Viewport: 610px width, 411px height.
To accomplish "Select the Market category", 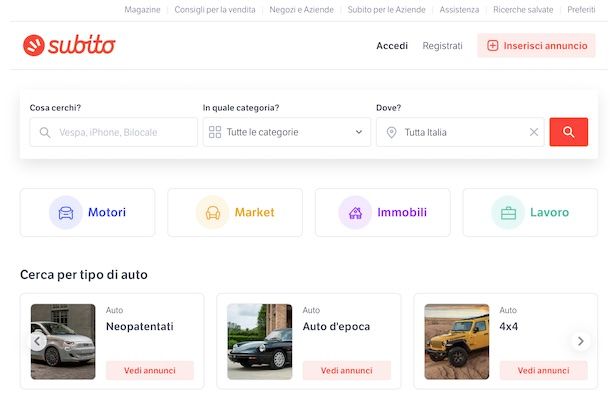I will point(235,213).
